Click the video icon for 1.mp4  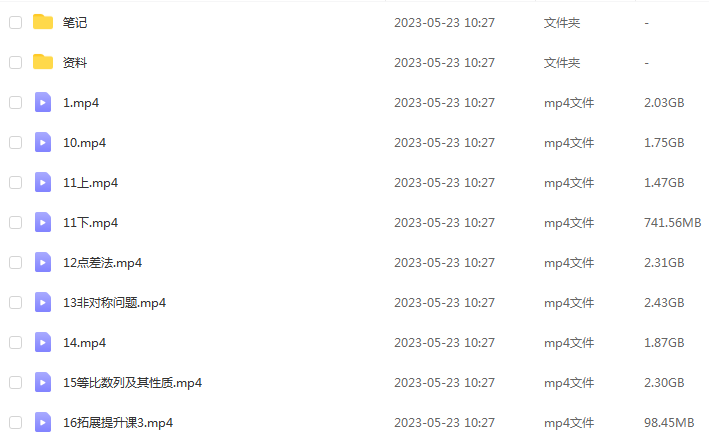[x=43, y=102]
